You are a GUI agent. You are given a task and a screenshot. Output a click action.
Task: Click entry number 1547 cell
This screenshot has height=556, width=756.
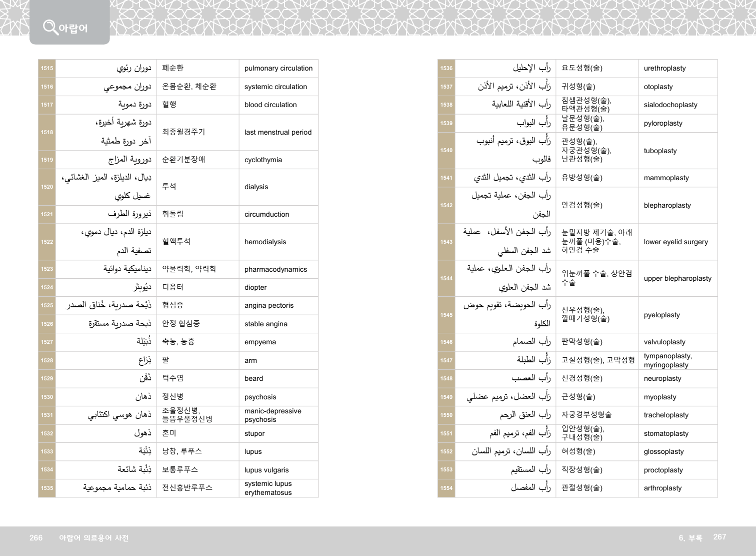point(446,360)
